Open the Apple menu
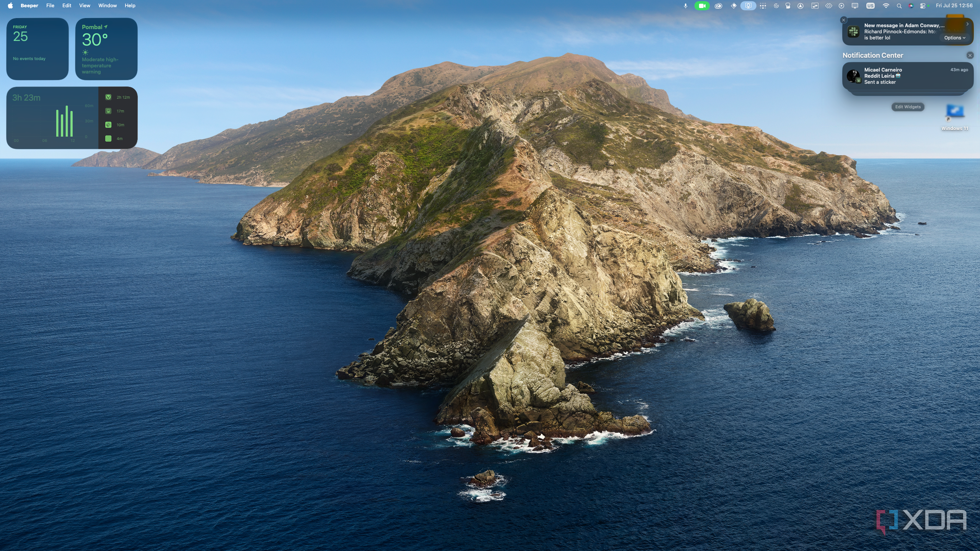The height and width of the screenshot is (551, 980). 10,6
